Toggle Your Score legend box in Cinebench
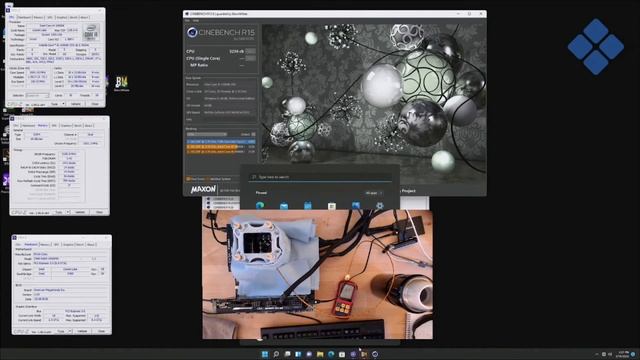The image size is (640, 360). coord(188,179)
